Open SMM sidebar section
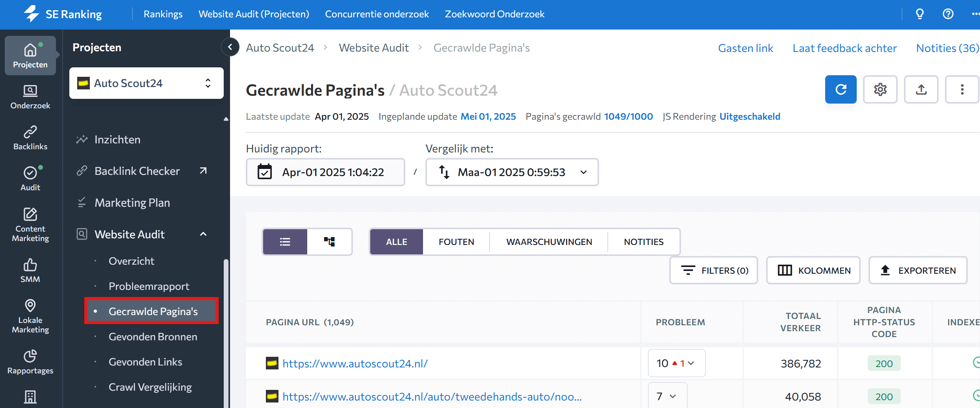The height and width of the screenshot is (408, 980). (x=30, y=271)
